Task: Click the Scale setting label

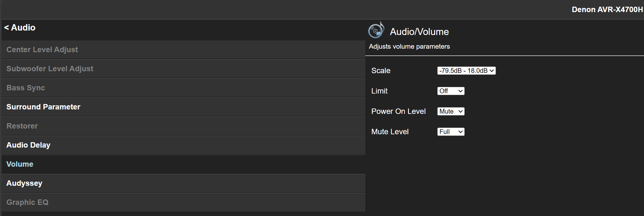Action: click(x=381, y=71)
